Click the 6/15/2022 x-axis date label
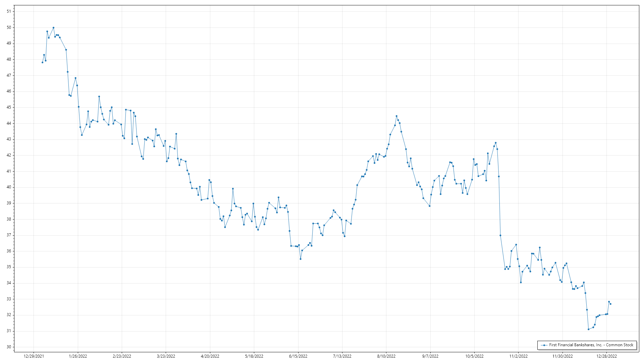The image size is (644, 362). click(298, 356)
